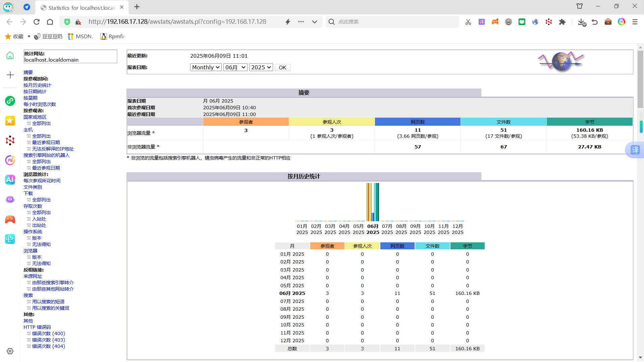
Task: Click the browser reload icon
Action: click(x=37, y=22)
